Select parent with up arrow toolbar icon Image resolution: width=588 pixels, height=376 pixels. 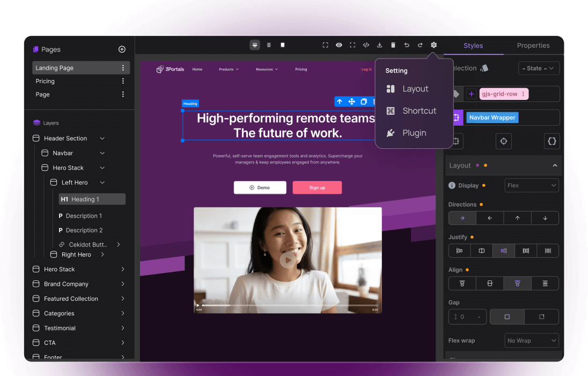pyautogui.click(x=340, y=102)
